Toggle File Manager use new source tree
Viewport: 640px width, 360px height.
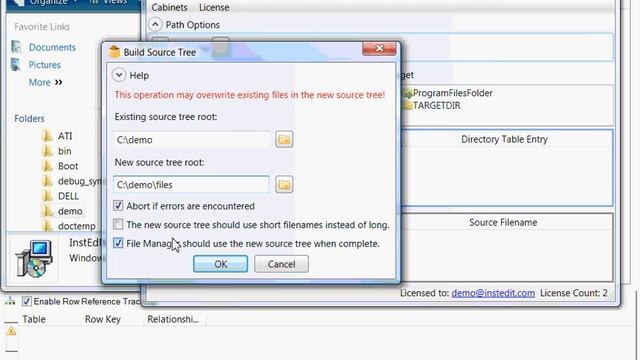click(x=118, y=243)
